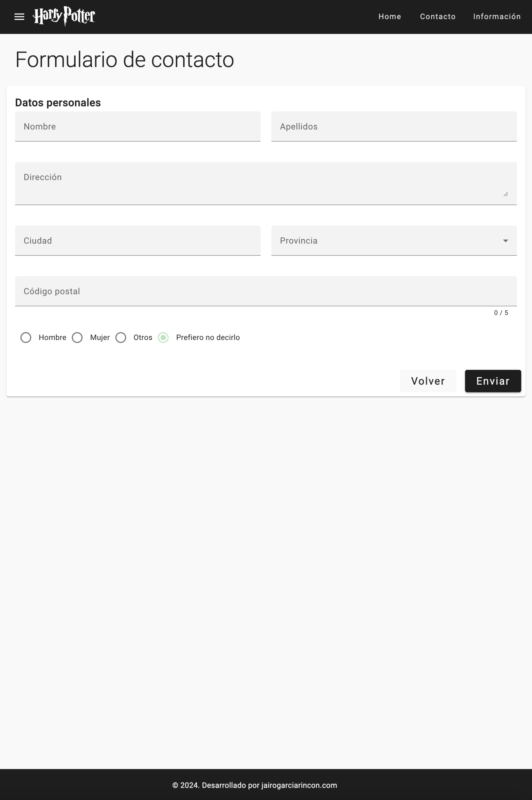Screen dimensions: 532x800
Task: Choose the Otros radio button
Action: click(x=121, y=337)
